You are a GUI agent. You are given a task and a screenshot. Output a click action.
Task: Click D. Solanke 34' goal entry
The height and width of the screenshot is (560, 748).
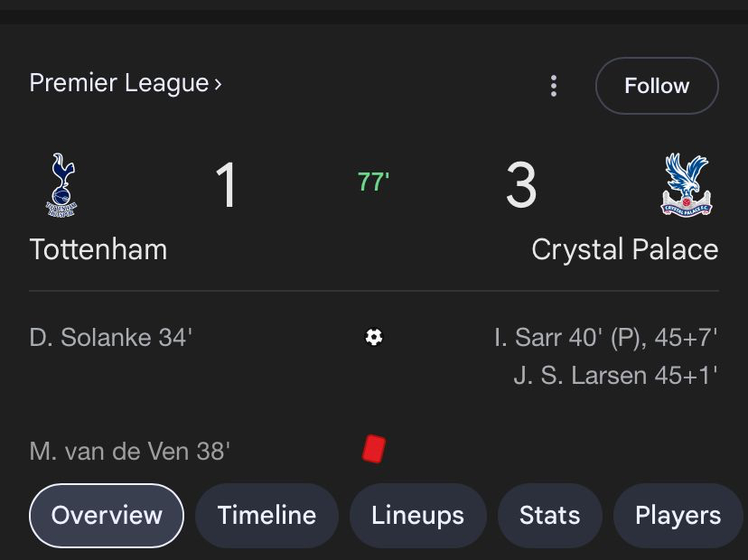pyautogui.click(x=111, y=338)
